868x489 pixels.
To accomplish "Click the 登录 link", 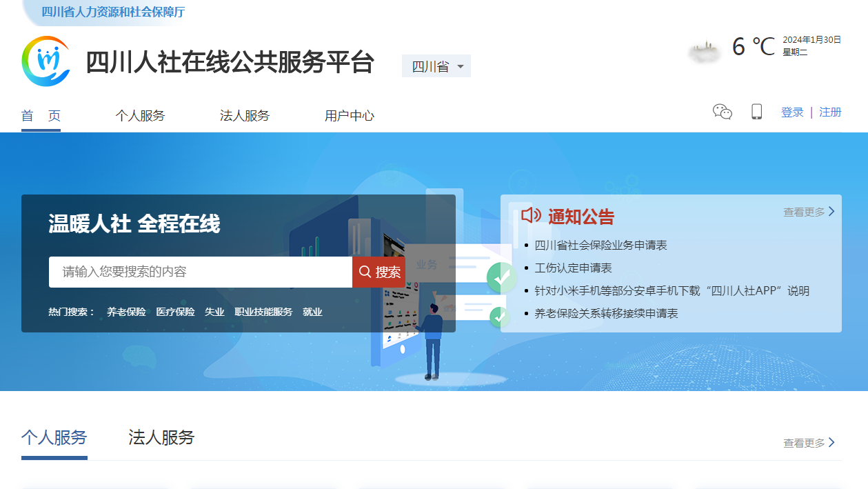I will [792, 112].
